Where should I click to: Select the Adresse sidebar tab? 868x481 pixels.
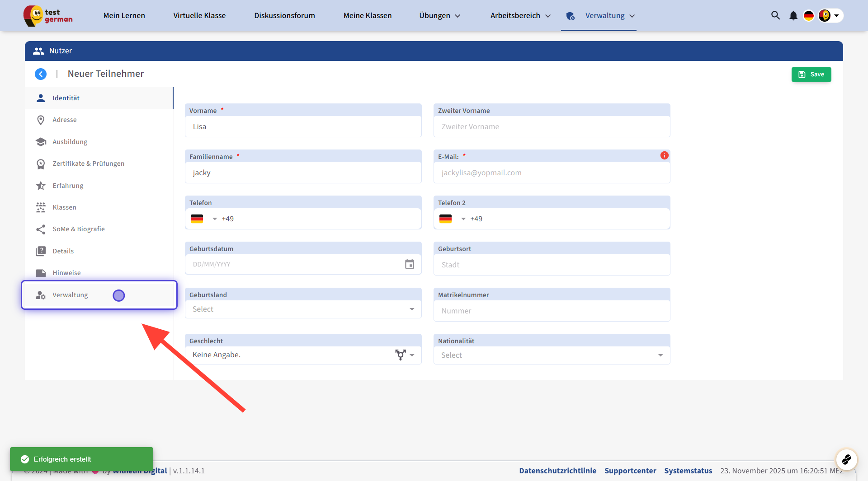tap(65, 120)
